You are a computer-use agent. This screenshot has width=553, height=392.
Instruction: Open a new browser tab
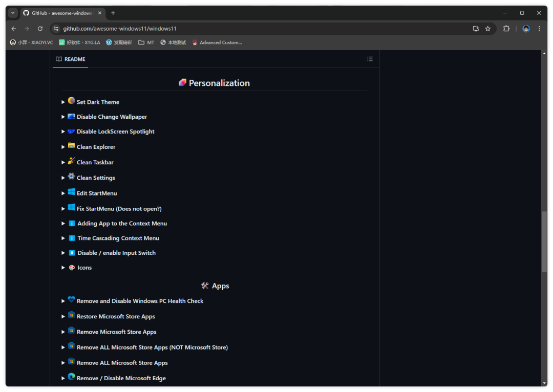[113, 13]
